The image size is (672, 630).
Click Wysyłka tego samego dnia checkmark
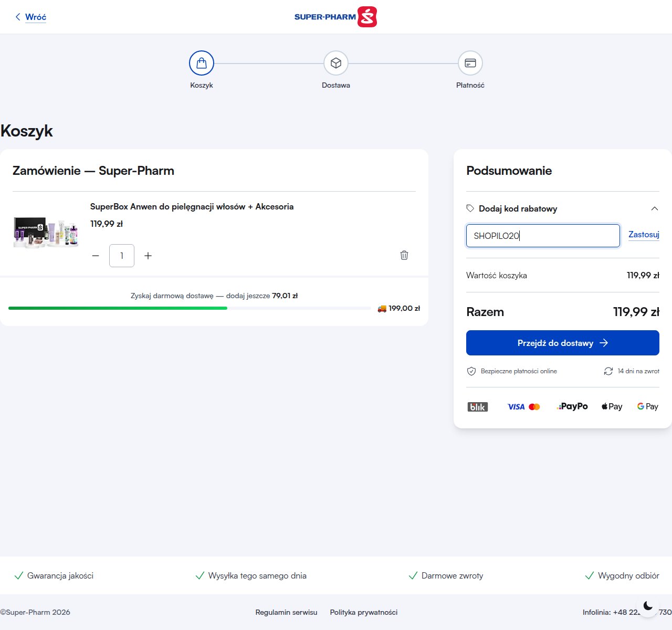coord(199,575)
